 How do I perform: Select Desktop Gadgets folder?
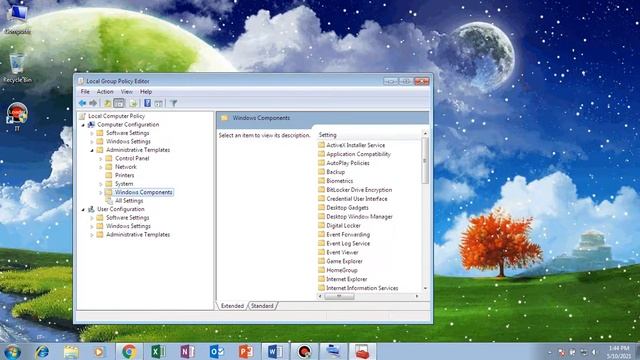(x=347, y=208)
